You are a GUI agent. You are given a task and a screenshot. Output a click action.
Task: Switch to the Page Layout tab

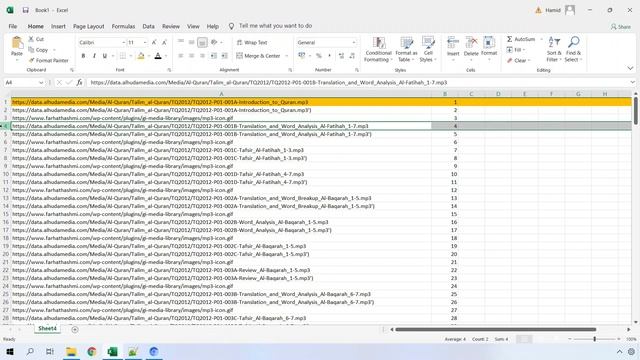[89, 26]
